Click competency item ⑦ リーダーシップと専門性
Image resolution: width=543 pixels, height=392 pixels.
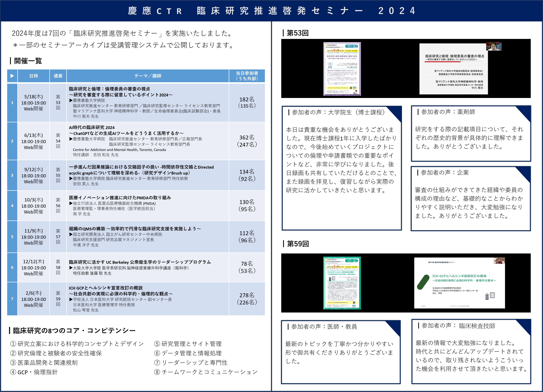(x=191, y=363)
